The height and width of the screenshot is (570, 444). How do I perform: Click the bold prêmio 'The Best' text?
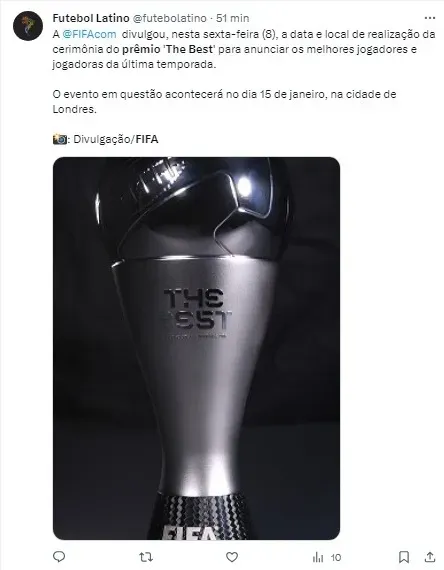pos(169,49)
